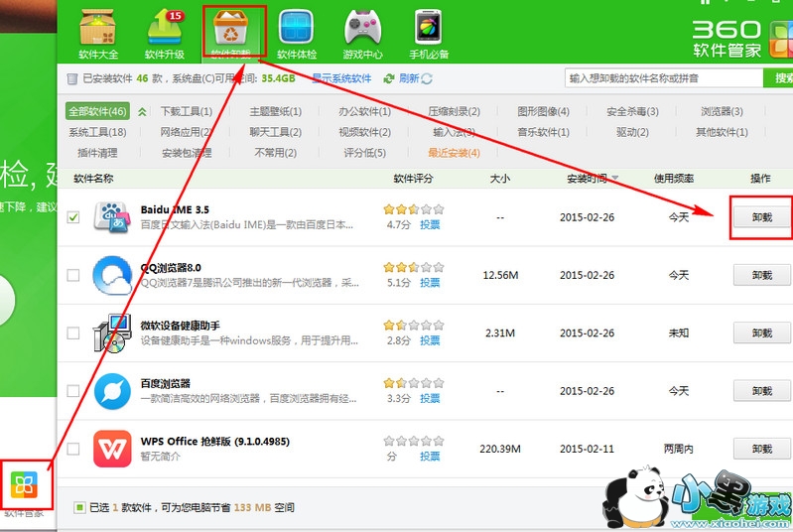Select the 最近安装(4) category
The width and height of the screenshot is (793, 532).
pyautogui.click(x=454, y=153)
